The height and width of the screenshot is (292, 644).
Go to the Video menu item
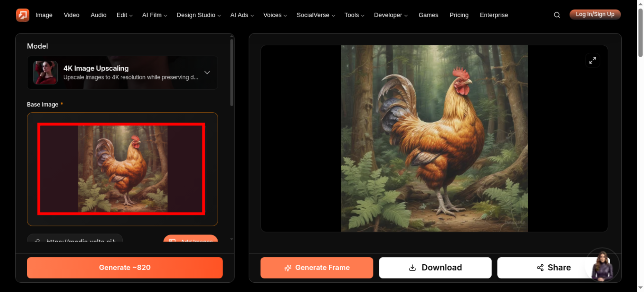pyautogui.click(x=71, y=15)
